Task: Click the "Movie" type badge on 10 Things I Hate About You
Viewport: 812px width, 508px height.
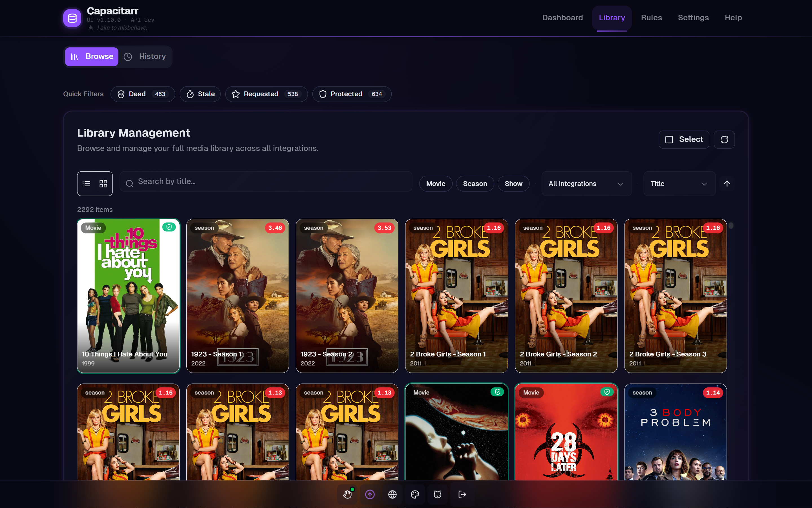Action: point(93,228)
